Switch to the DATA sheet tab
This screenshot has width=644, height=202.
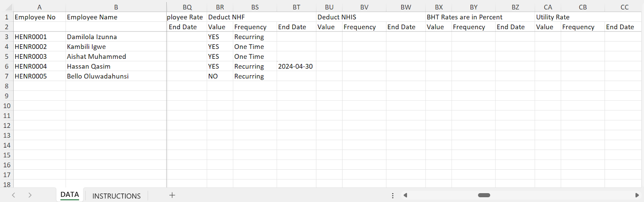pos(70,195)
